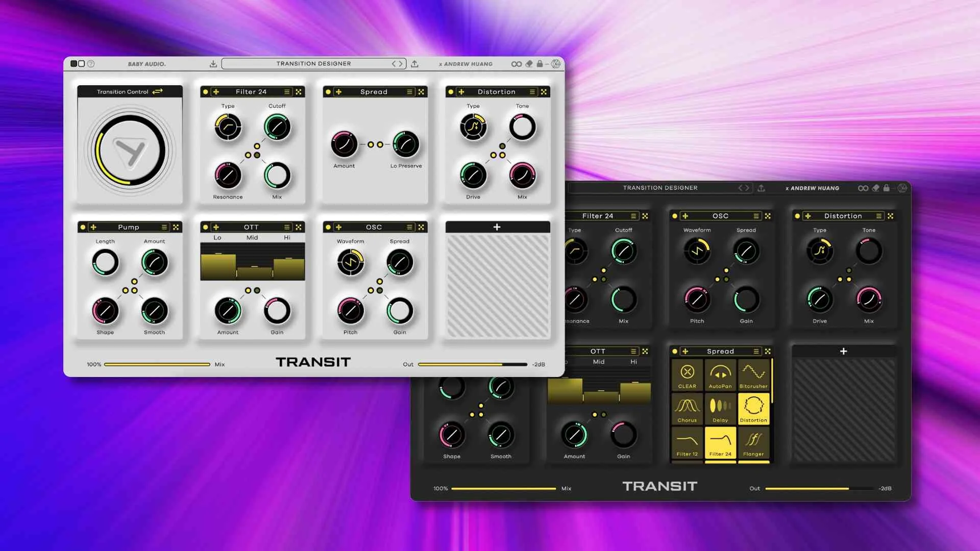The width and height of the screenshot is (980, 551).
Task: Click the Out level slider
Action: pyautogui.click(x=472, y=364)
